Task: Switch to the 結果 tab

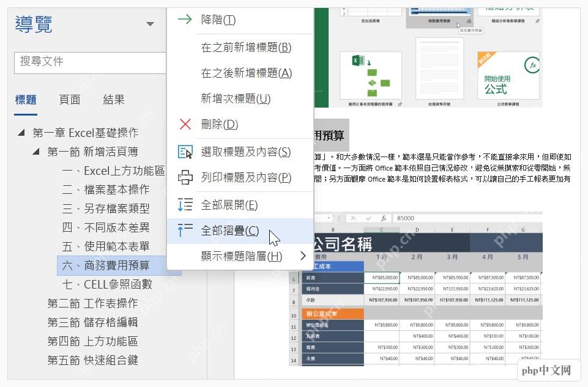Action: [x=114, y=100]
